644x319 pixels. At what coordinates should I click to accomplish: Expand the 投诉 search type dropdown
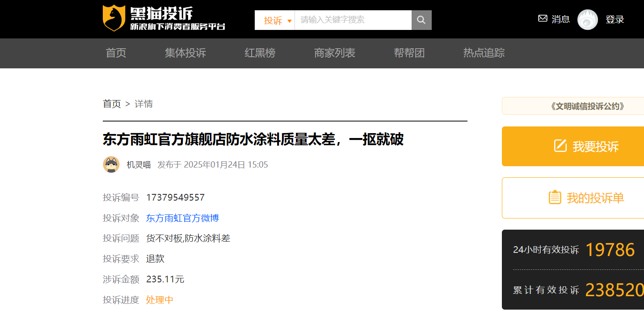275,20
